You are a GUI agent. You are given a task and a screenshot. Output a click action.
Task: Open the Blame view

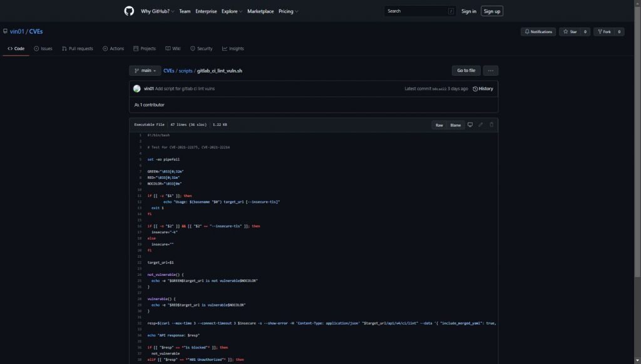pos(456,125)
